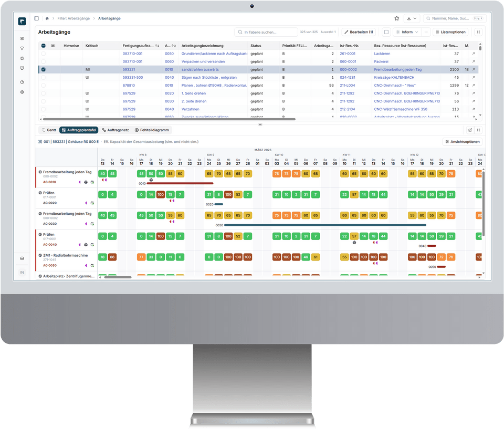The width and height of the screenshot is (504, 429).
Task: Open the settings gear in the left sidebar
Action: point(22,92)
